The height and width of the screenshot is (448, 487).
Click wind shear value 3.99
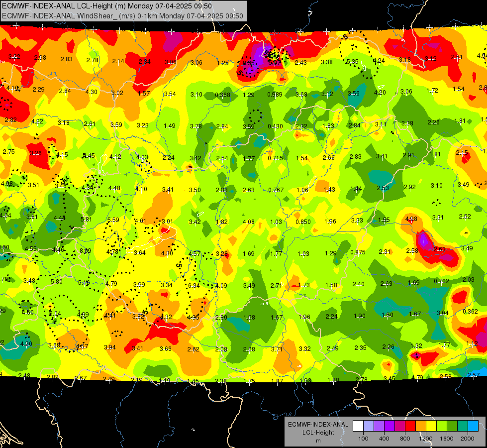coord(139,284)
